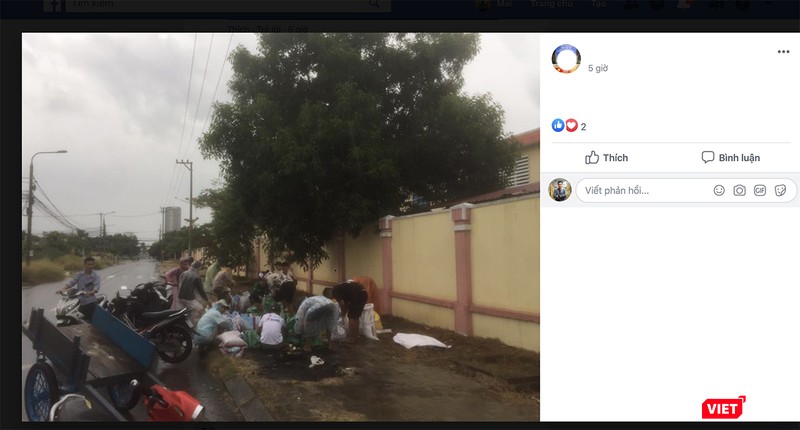Open the post options three-dot menu
The image size is (800, 430).
[783, 52]
